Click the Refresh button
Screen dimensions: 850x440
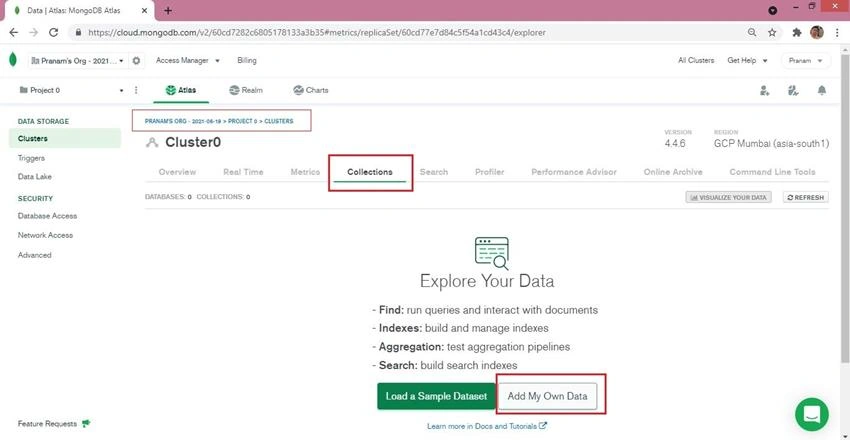(x=806, y=198)
